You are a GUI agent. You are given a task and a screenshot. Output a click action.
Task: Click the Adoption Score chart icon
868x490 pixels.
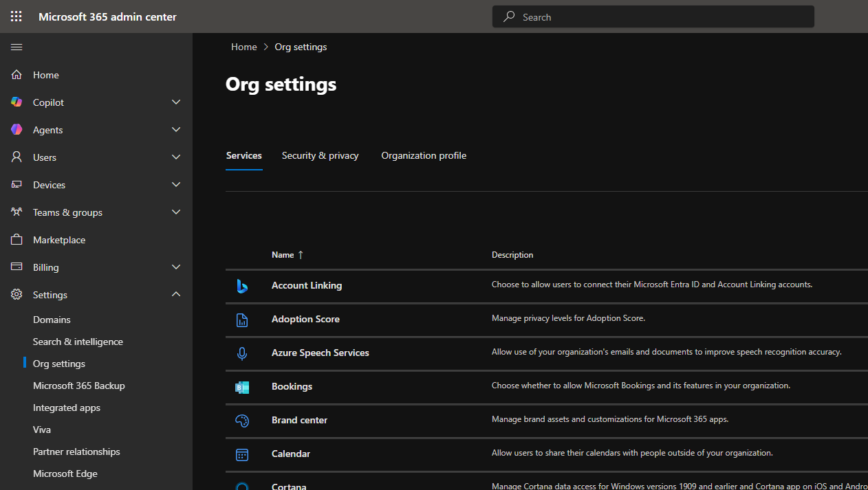coord(242,320)
